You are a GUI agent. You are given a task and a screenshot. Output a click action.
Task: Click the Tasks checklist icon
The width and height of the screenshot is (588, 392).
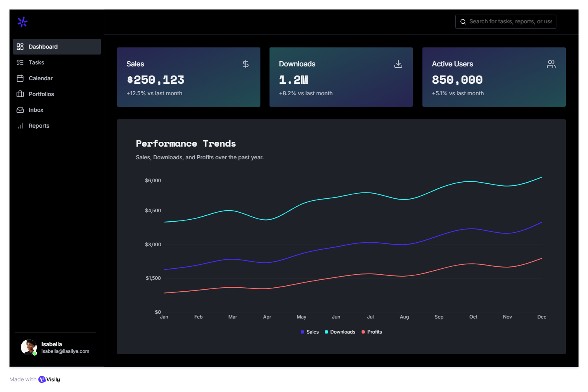click(x=20, y=62)
